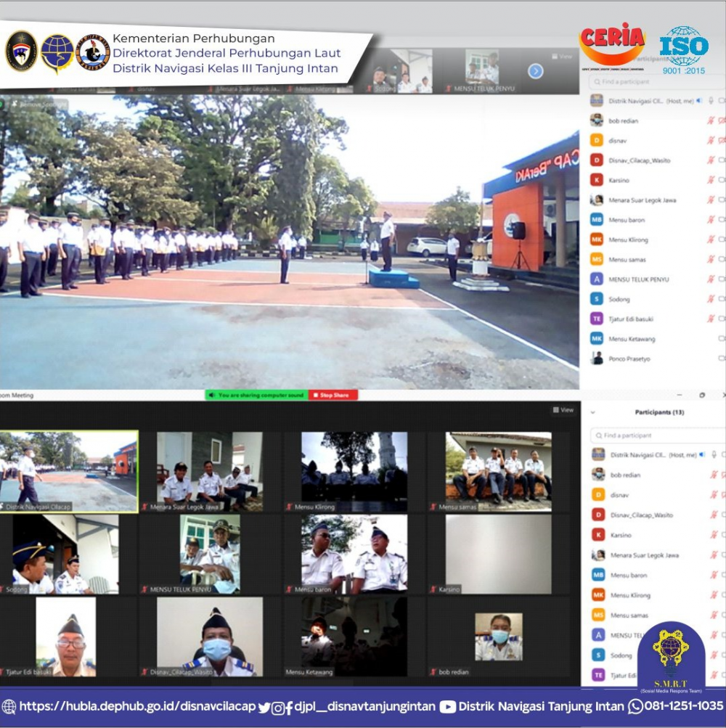This screenshot has width=726, height=728.
Task: Select the Distrik Navigasi Cilacap video tile
Action: (69, 472)
